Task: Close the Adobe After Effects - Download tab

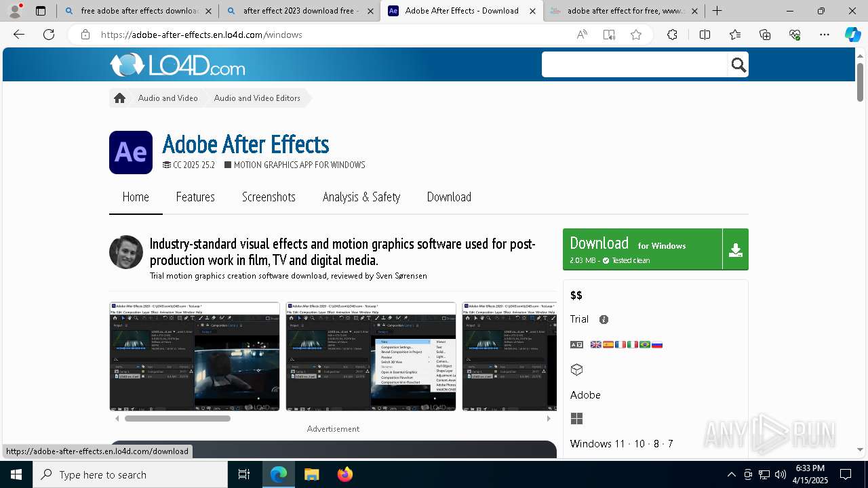Action: [x=533, y=11]
